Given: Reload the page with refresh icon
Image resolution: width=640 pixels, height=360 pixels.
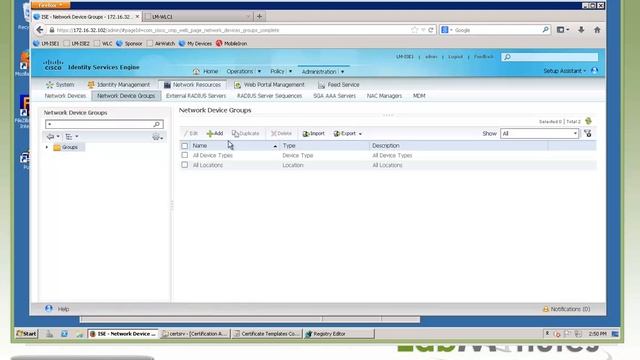Looking at the screenshot, I should pos(431,30).
